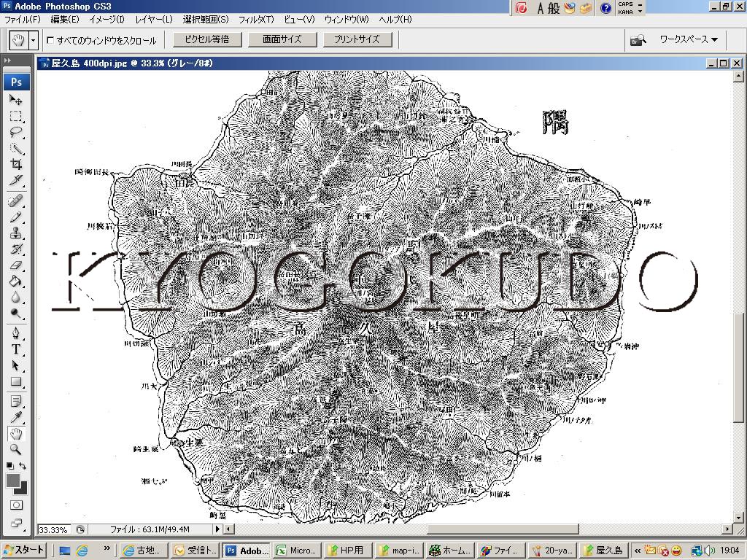Screen dimensions: 747x560
Task: Change the screen mode
Action: [16, 523]
